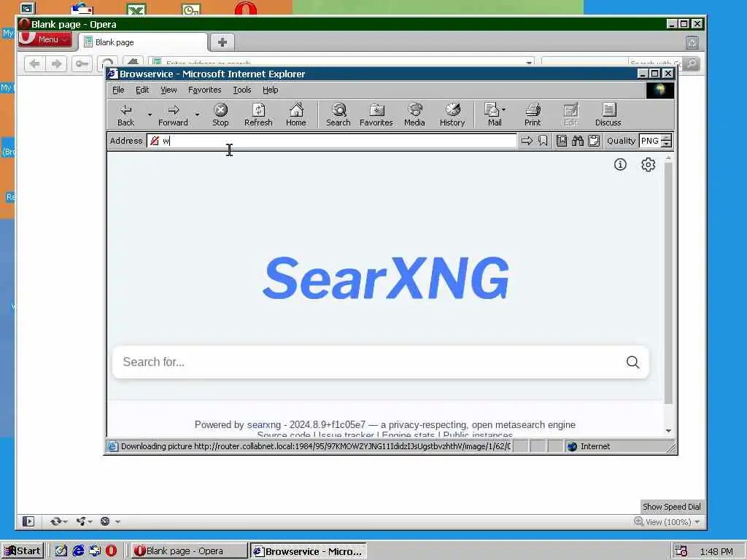Open SearXNG info icon
Viewport: 747px width, 560px height.
pyautogui.click(x=620, y=165)
